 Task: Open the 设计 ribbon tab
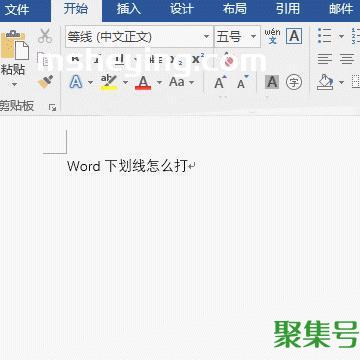[182, 9]
